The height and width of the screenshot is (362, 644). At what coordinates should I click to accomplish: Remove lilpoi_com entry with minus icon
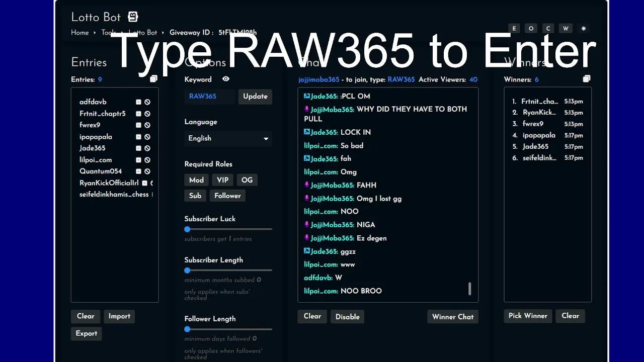click(x=138, y=160)
